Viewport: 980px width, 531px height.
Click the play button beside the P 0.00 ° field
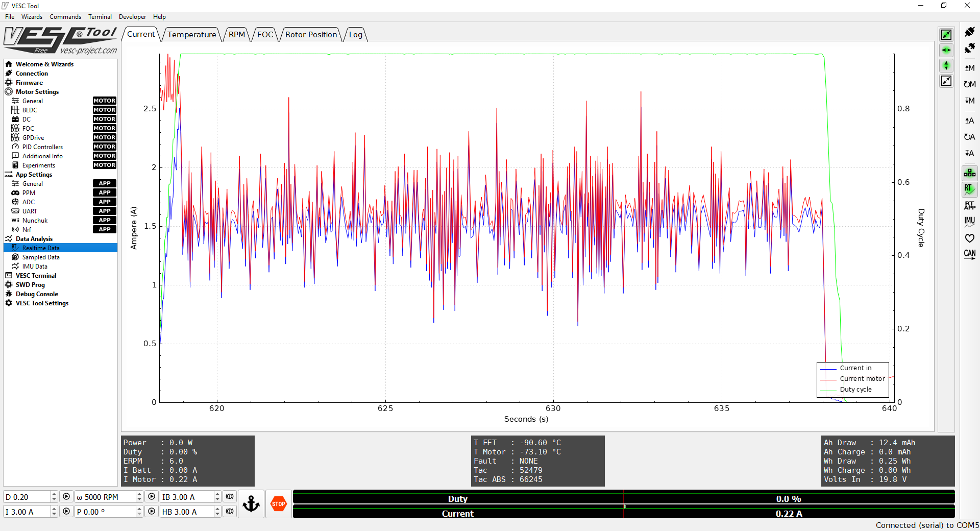point(152,511)
